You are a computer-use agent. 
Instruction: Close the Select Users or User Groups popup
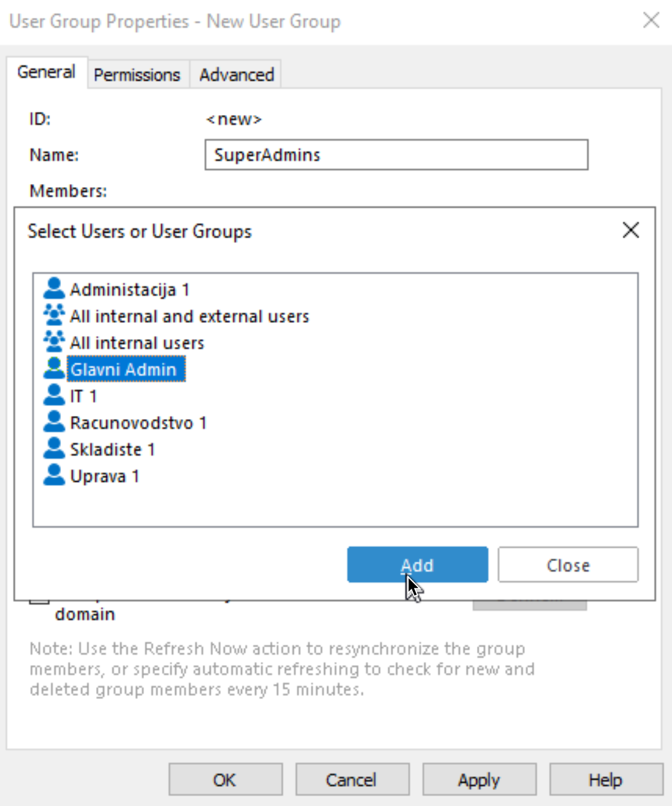click(x=631, y=231)
